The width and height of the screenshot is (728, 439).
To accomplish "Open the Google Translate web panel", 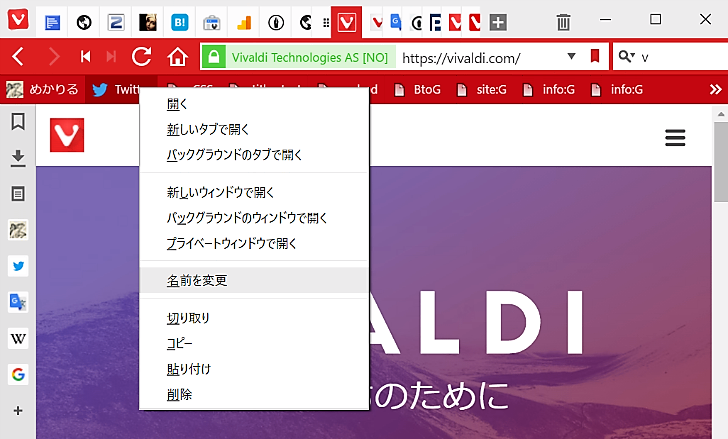I will [x=18, y=302].
